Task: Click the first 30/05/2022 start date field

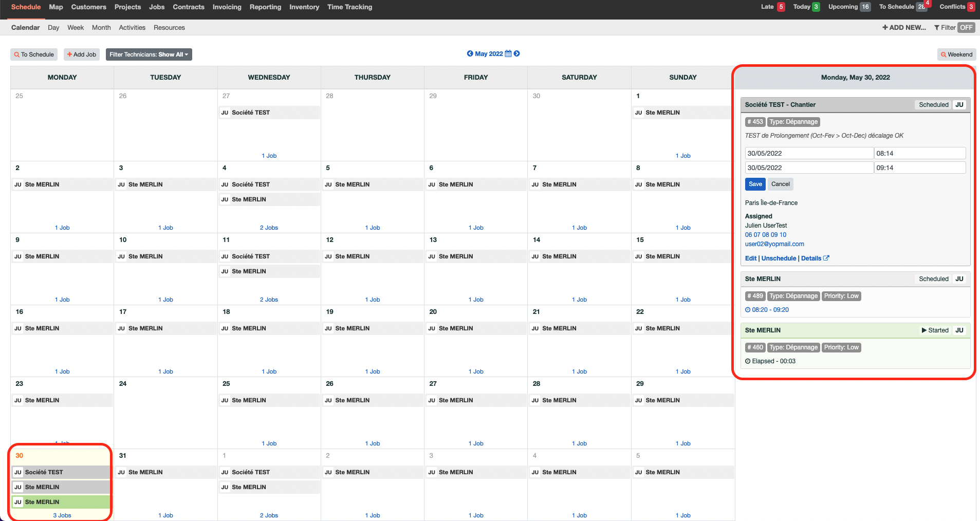Action: (809, 153)
